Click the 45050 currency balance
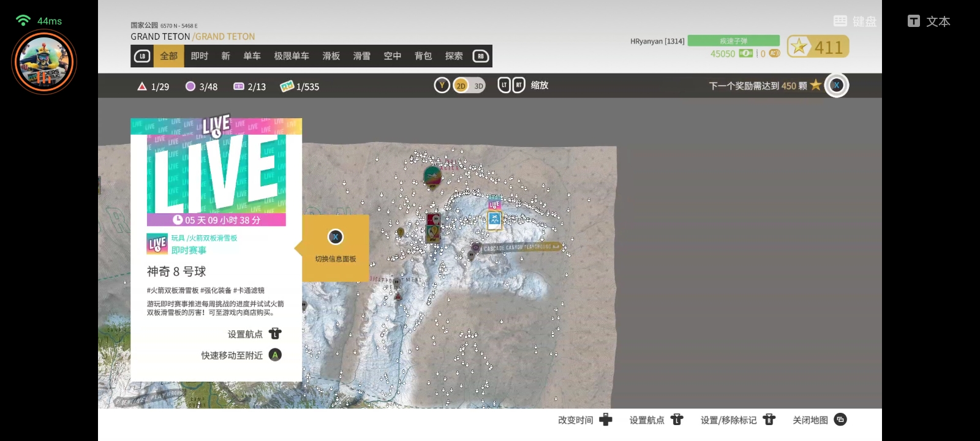The width and height of the screenshot is (980, 441). click(723, 54)
